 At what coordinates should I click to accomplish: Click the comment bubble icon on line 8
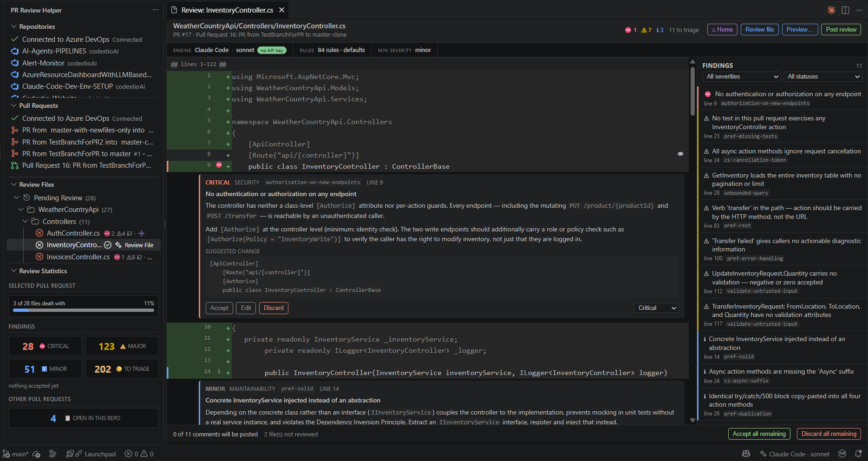click(680, 154)
